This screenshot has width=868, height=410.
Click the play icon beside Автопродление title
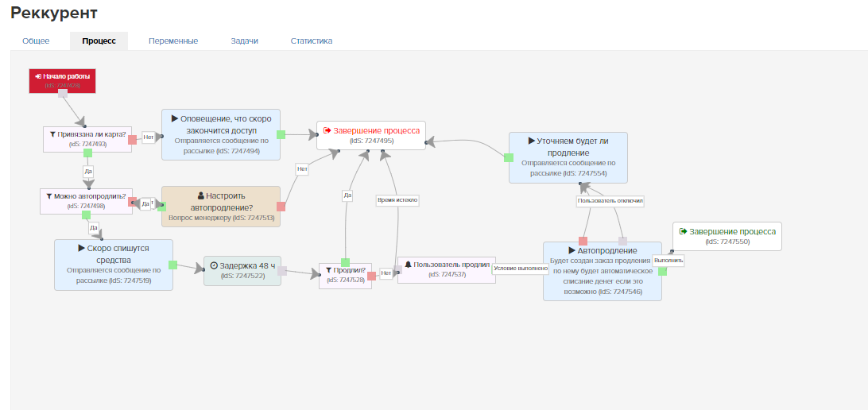[572, 250]
